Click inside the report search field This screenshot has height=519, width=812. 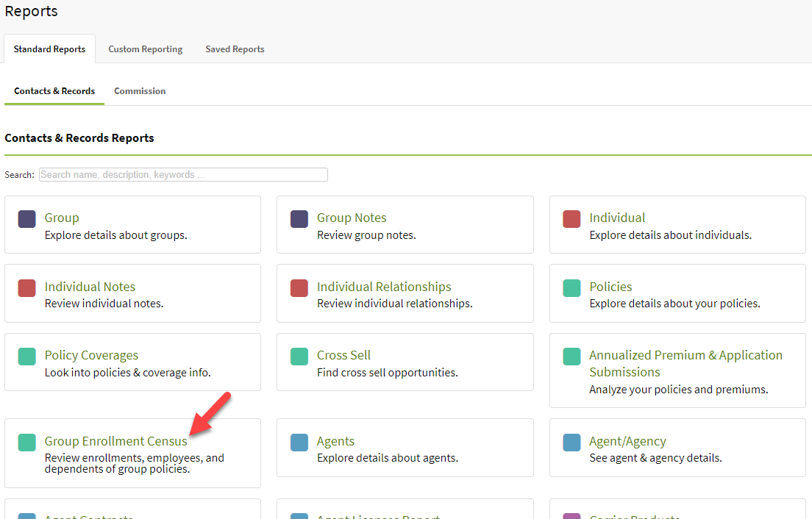pos(182,174)
